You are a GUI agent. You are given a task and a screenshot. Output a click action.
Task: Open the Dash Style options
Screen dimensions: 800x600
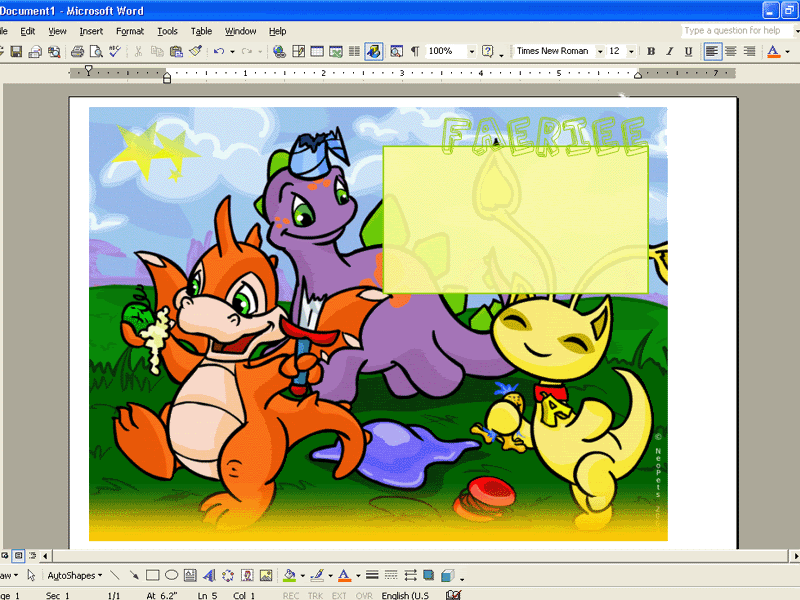coord(391,576)
